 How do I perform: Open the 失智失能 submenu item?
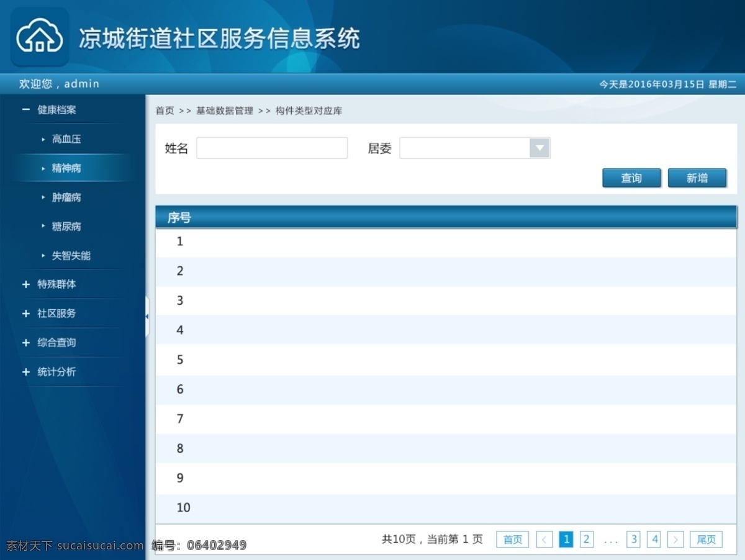tap(71, 255)
